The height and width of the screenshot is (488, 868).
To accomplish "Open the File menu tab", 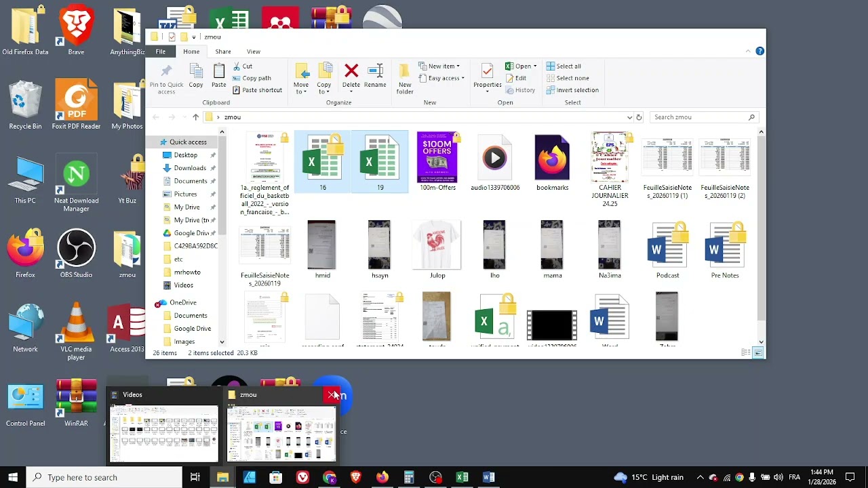I will [161, 52].
